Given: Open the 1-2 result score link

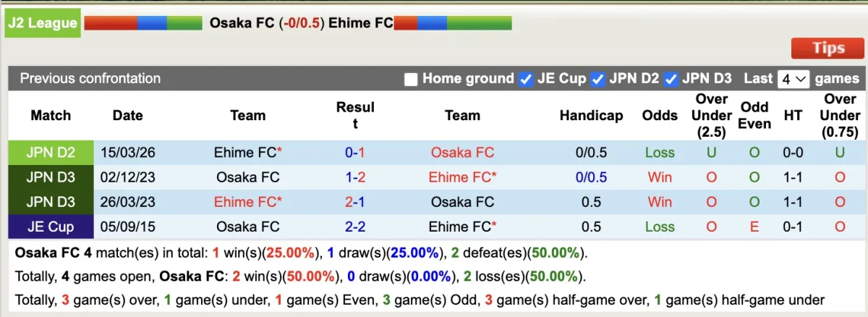Looking at the screenshot, I should pyautogui.click(x=354, y=177).
